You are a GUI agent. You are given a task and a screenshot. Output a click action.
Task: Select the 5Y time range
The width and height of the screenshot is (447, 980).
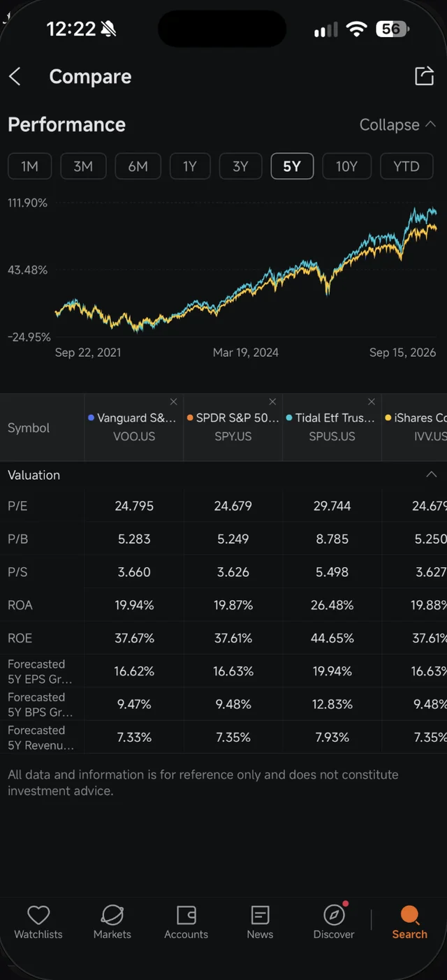pos(292,166)
